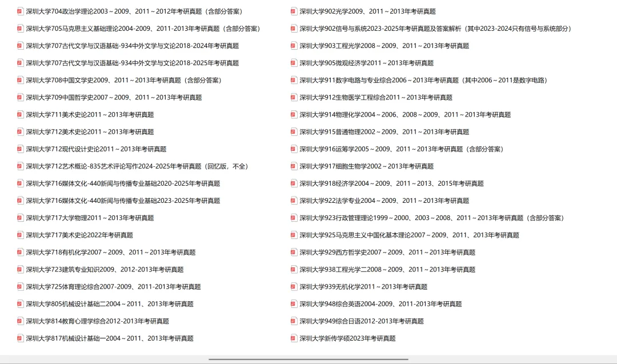
Task: Click the PDF icon beside 新传学硕2023 file
Action: 294,338
